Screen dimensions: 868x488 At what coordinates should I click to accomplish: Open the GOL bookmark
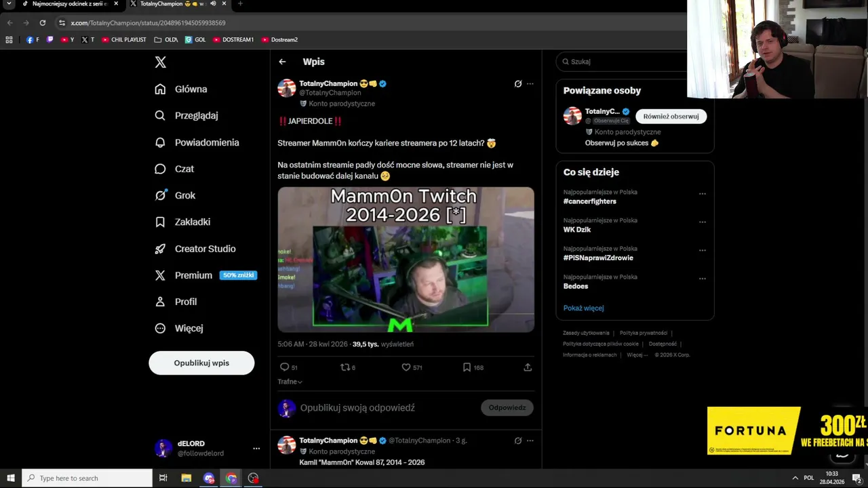(x=195, y=40)
